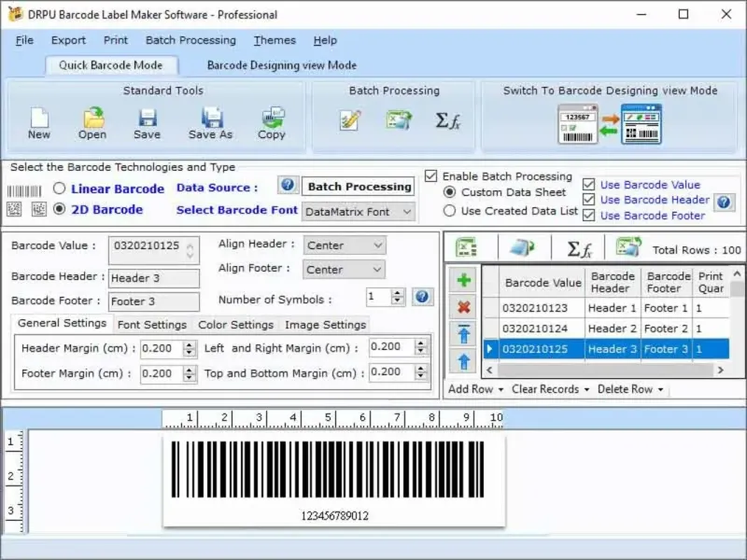747x560 pixels.
Task: Open the Select Barcode Font dropdown
Action: pyautogui.click(x=359, y=212)
